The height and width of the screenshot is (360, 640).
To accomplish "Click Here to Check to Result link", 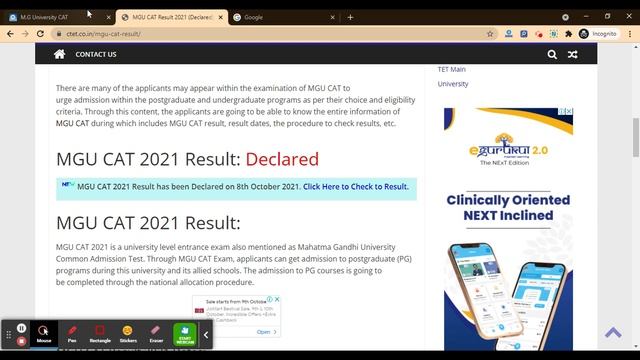I will tap(356, 187).
